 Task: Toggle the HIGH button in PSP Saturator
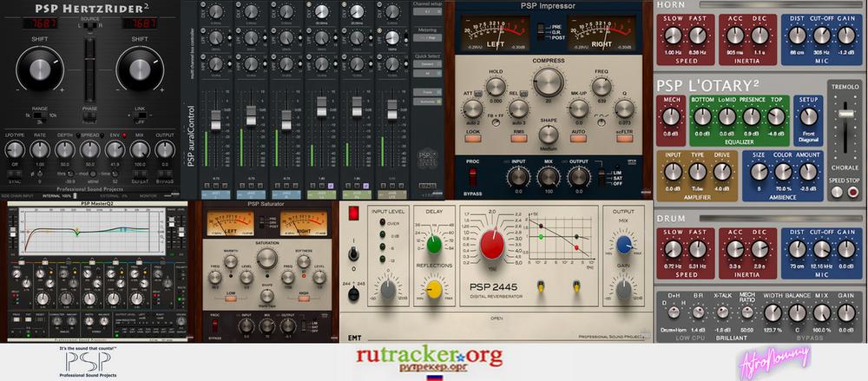303,299
